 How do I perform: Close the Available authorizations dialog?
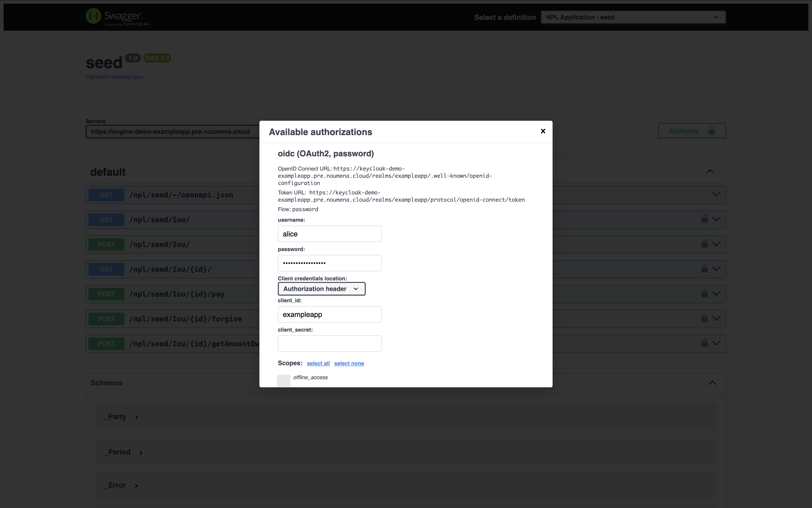tap(542, 131)
